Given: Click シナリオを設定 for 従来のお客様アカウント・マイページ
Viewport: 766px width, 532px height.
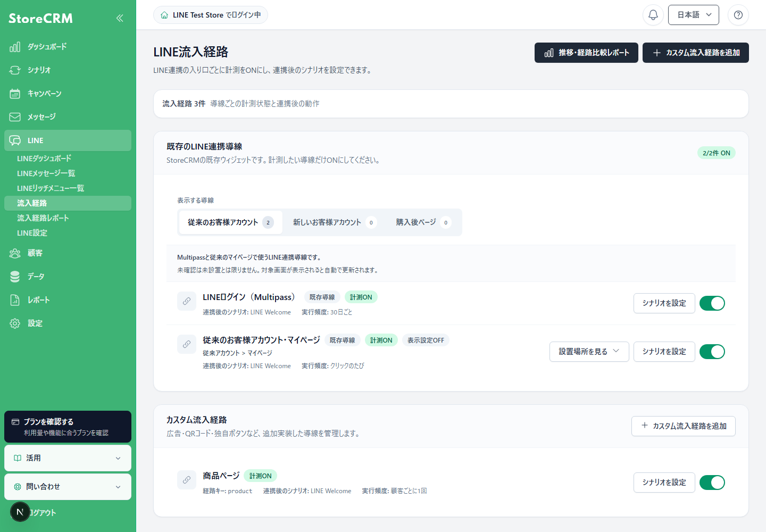Looking at the screenshot, I should pos(664,352).
